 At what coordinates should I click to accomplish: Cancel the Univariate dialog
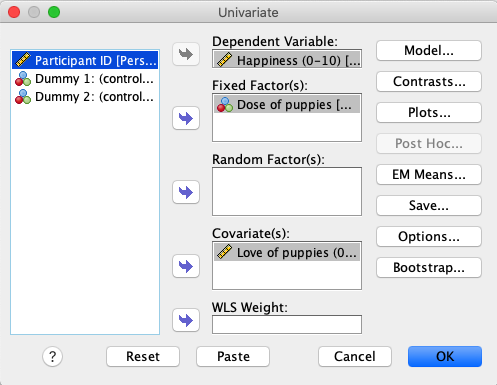pyautogui.click(x=355, y=357)
